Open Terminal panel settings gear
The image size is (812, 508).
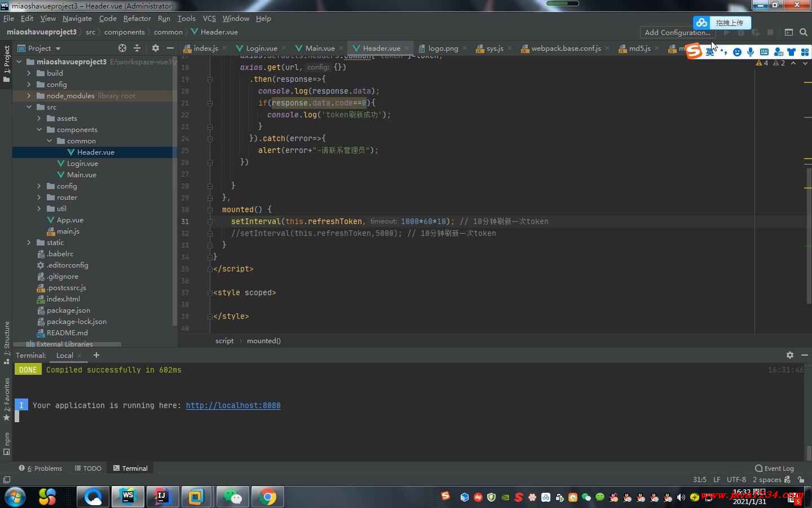[x=790, y=355]
